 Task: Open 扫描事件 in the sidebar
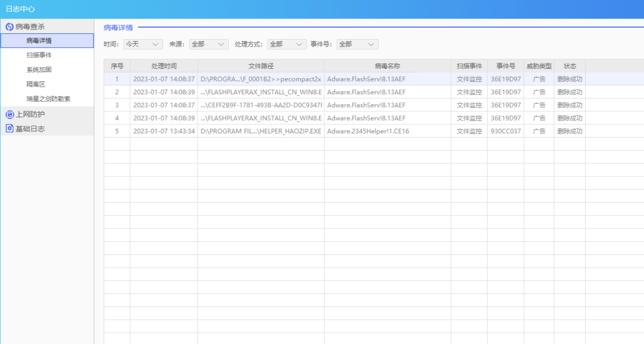[39, 55]
